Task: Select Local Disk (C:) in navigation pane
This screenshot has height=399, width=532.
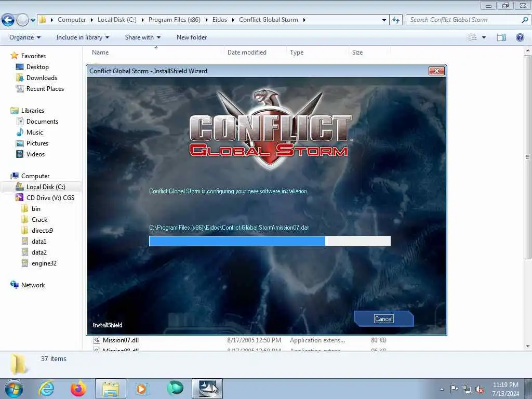Action: tap(42, 187)
